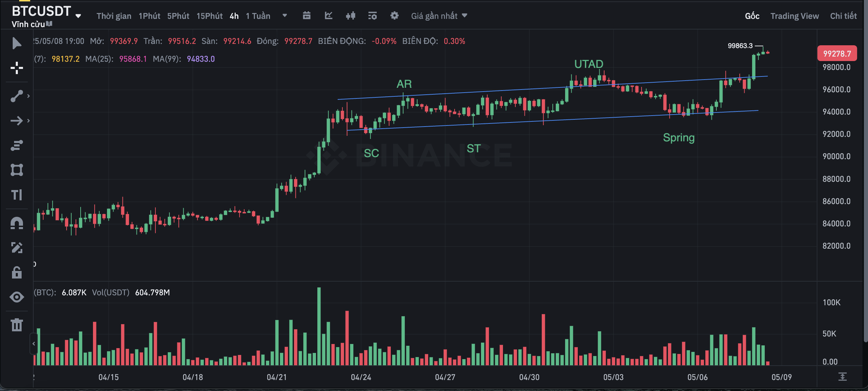Open the Giá gần nhất price dropdown

click(x=439, y=16)
